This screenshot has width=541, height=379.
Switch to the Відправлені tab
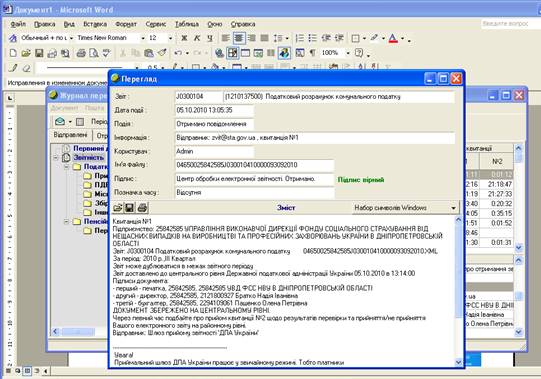pyautogui.click(x=70, y=135)
